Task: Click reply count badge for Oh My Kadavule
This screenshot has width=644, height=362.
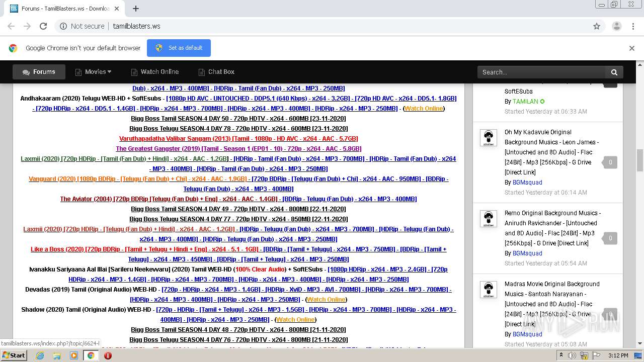Action: click(610, 162)
